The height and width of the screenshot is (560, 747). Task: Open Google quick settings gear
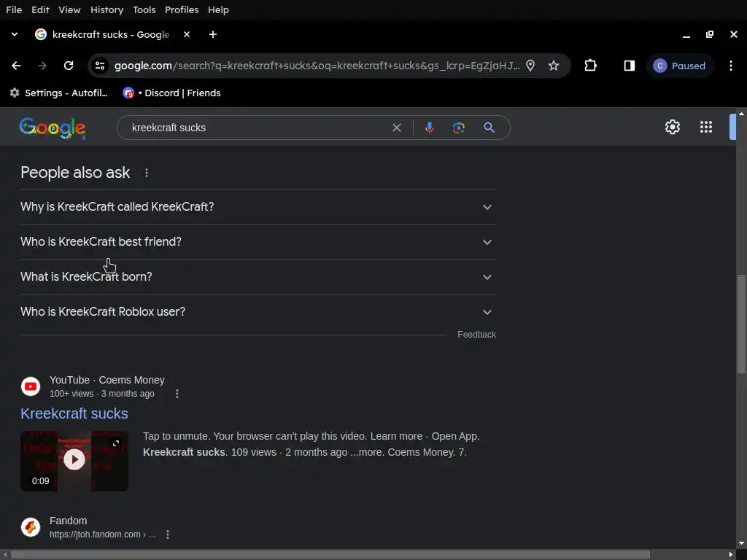[672, 127]
